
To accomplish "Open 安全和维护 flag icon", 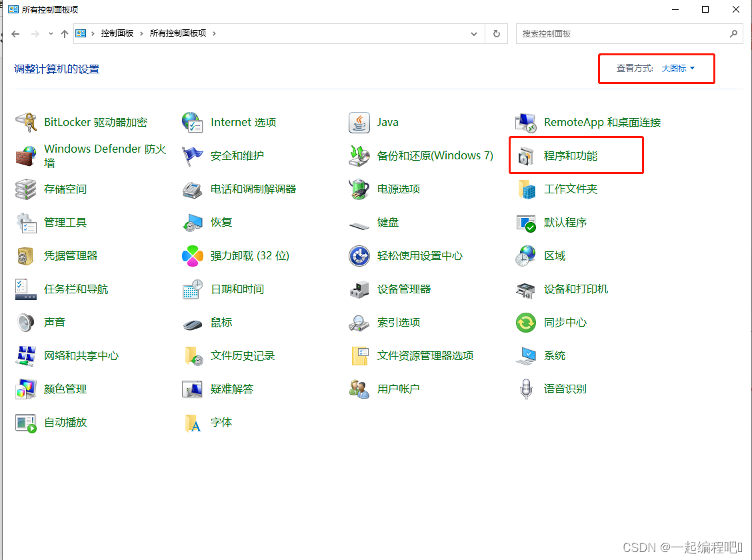I will pyautogui.click(x=192, y=156).
